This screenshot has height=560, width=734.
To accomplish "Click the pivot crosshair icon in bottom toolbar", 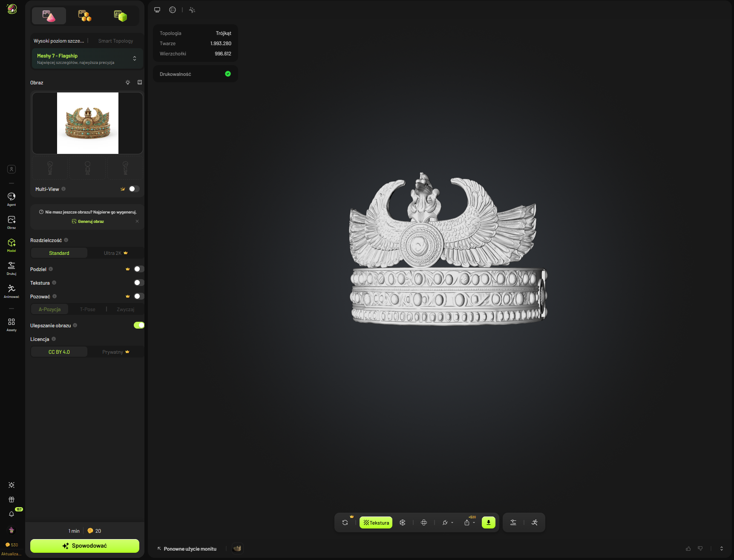I will (424, 522).
